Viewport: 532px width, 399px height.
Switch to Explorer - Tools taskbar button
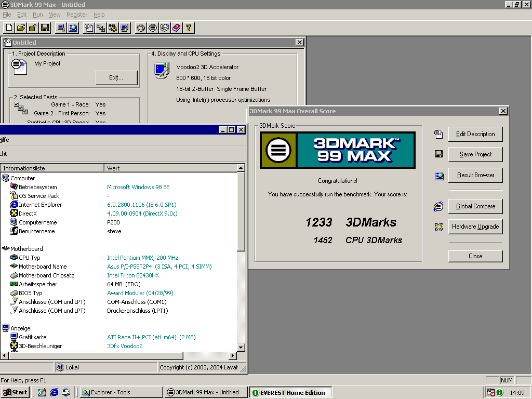point(122,393)
